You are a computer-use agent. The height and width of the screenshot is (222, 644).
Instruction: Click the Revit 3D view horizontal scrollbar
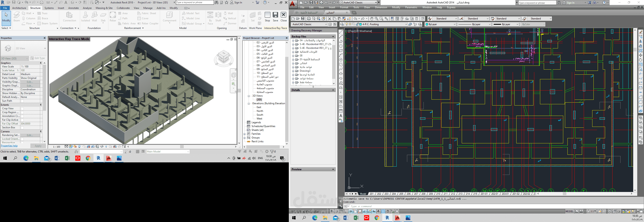pyautogui.click(x=182, y=147)
